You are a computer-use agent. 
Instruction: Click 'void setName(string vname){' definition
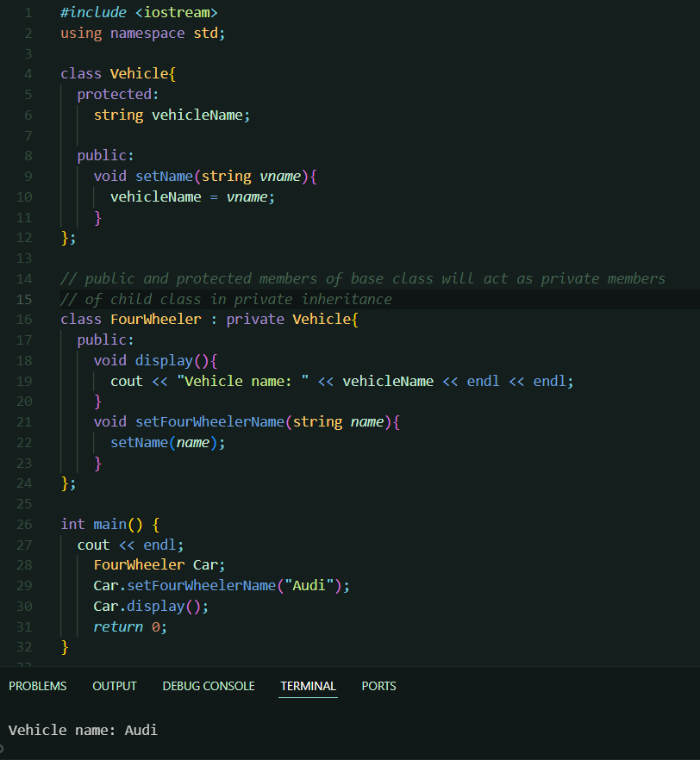[205, 177]
